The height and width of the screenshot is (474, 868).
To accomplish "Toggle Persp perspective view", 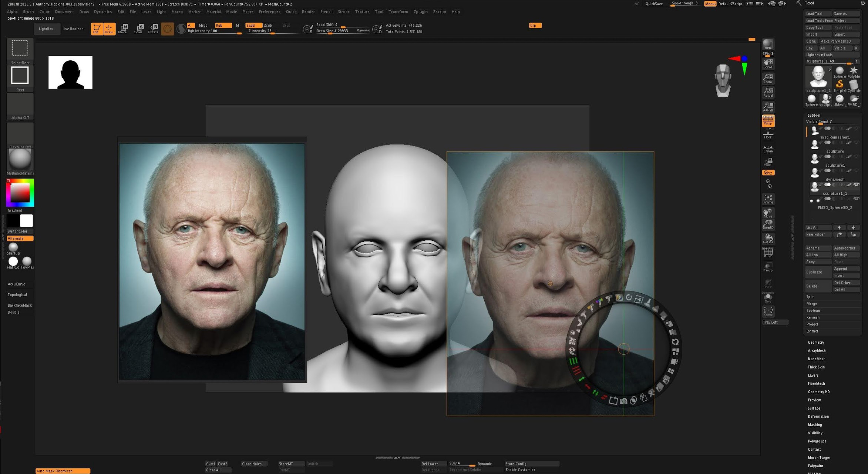I will (768, 120).
